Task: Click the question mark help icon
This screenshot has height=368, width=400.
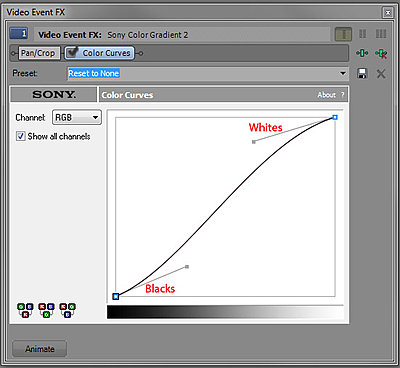Action: click(342, 95)
